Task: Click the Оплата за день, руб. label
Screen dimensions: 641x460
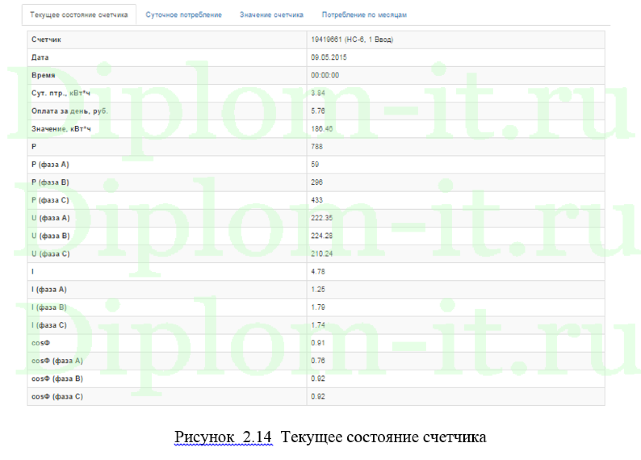Action: pos(69,111)
